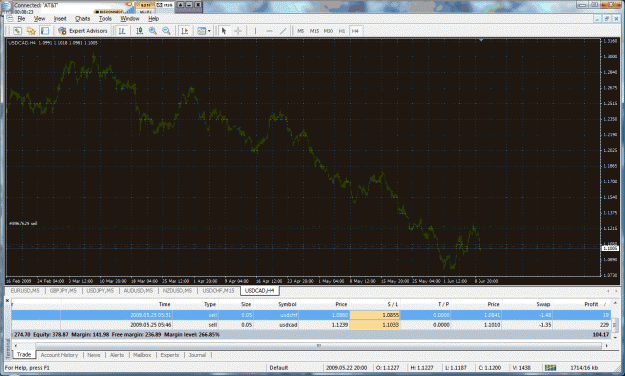
Task: Click the chart templates icon
Action: click(x=202, y=31)
